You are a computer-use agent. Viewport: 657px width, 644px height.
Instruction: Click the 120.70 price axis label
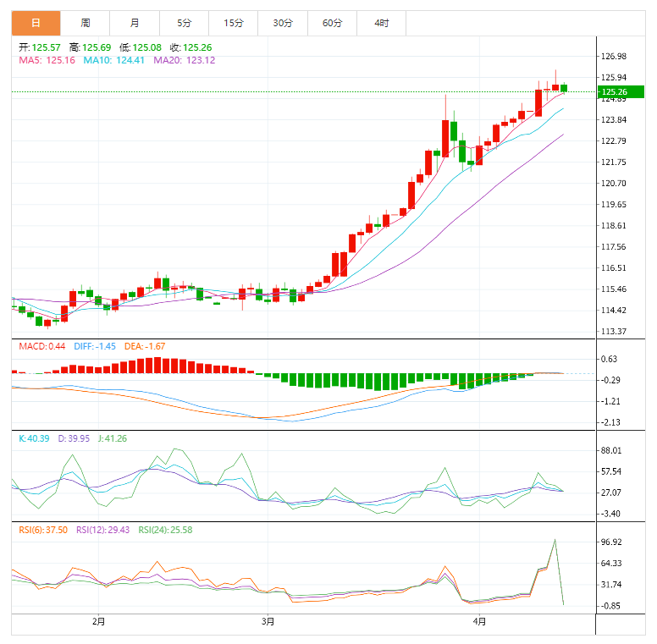tap(614, 184)
